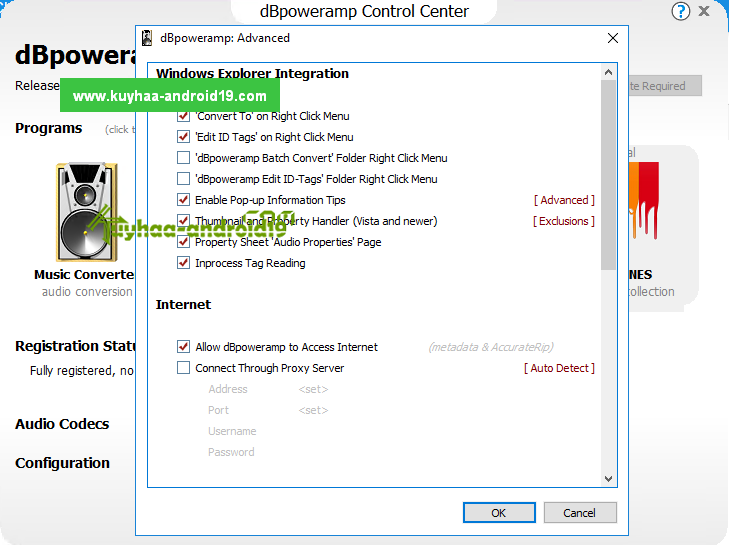Click the proxy Password field label
Image resolution: width=729 pixels, height=545 pixels.
pyautogui.click(x=231, y=452)
